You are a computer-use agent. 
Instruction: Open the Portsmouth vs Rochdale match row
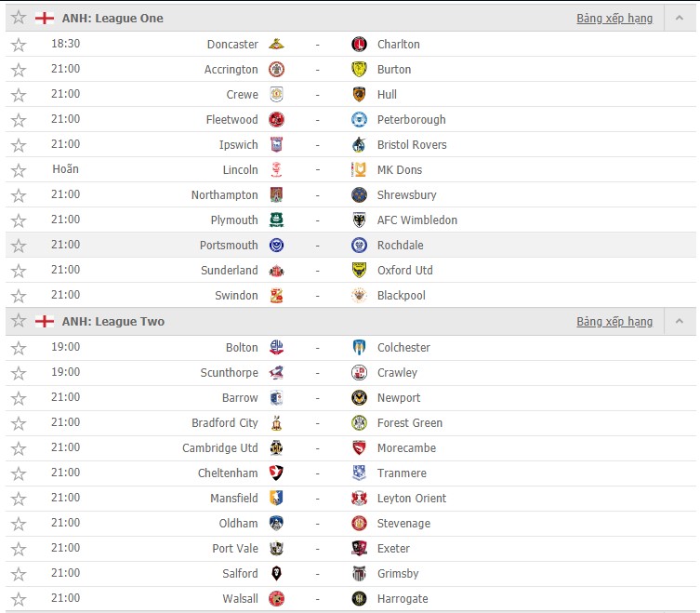click(x=350, y=245)
